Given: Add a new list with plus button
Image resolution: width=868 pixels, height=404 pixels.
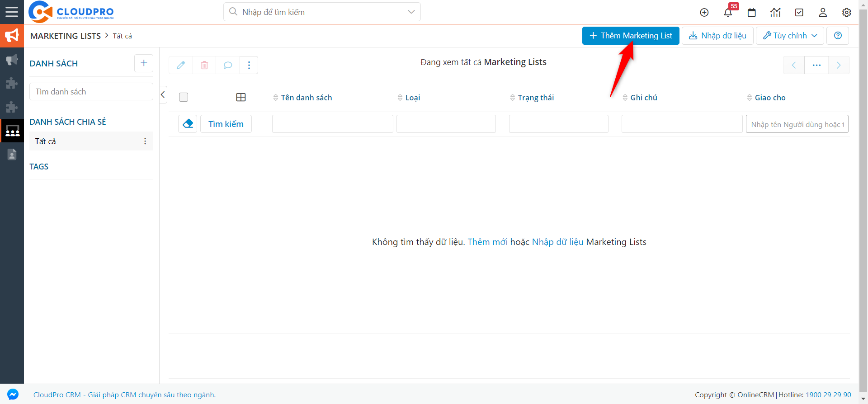Looking at the screenshot, I should point(144,63).
